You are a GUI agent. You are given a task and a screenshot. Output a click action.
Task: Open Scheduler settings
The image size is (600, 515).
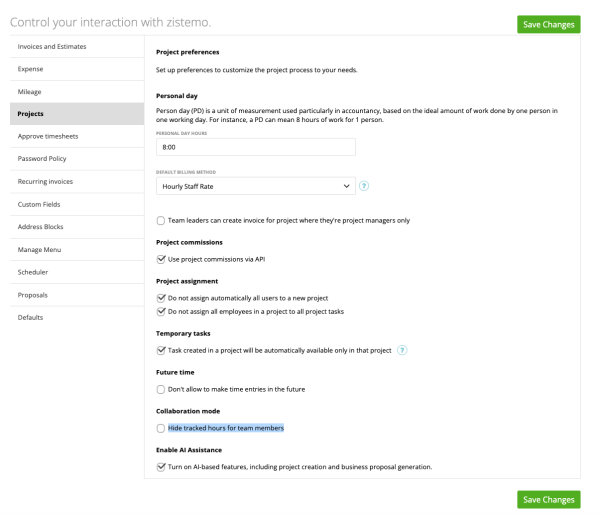click(x=77, y=272)
